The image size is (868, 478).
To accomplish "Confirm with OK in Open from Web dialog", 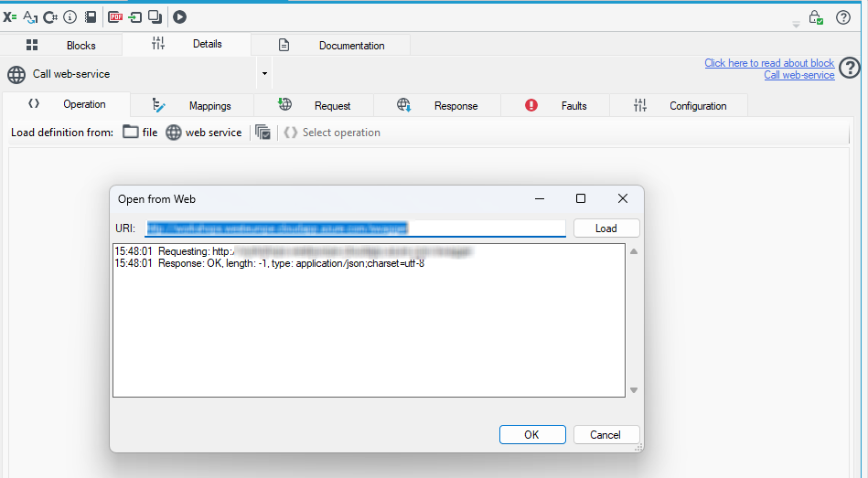I will click(532, 435).
